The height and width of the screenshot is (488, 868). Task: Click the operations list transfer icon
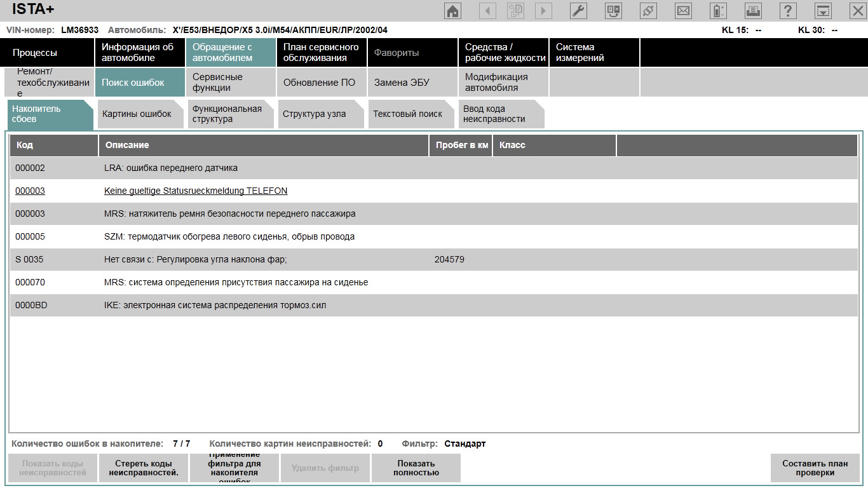[x=613, y=11]
